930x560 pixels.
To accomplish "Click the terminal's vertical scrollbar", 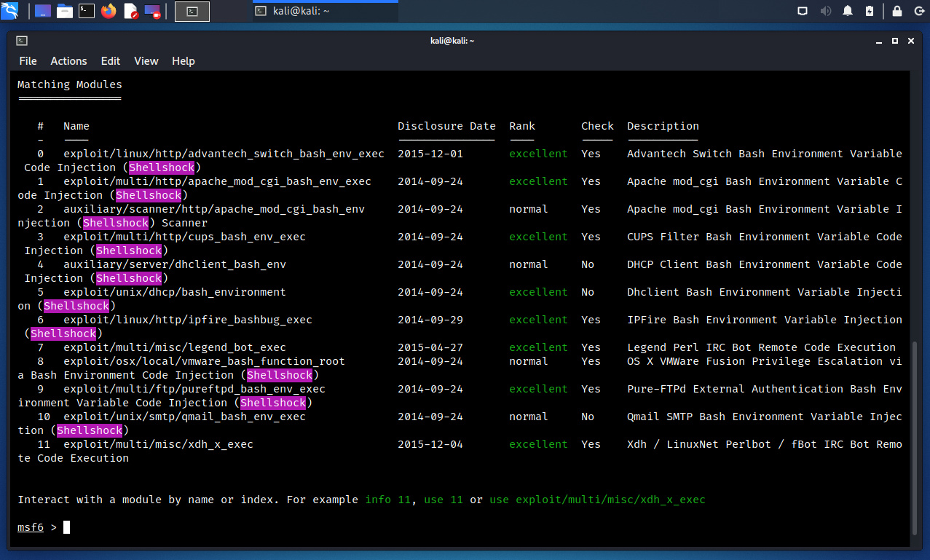I will (x=915, y=437).
